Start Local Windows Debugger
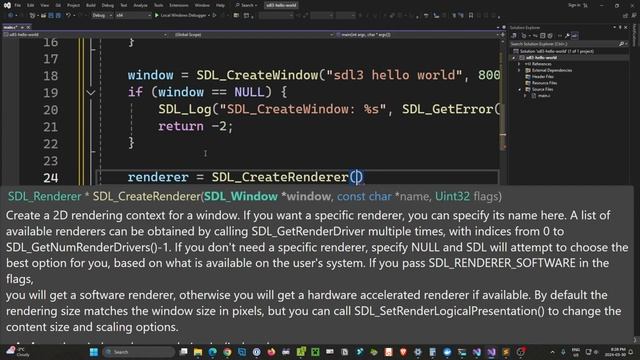This screenshot has height=360, width=640. coord(182,16)
